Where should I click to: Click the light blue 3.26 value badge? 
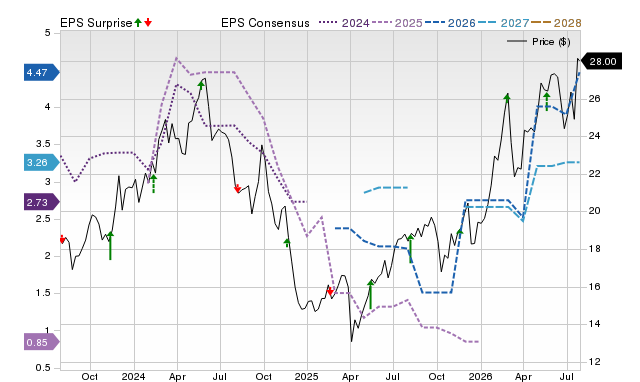coord(42,162)
